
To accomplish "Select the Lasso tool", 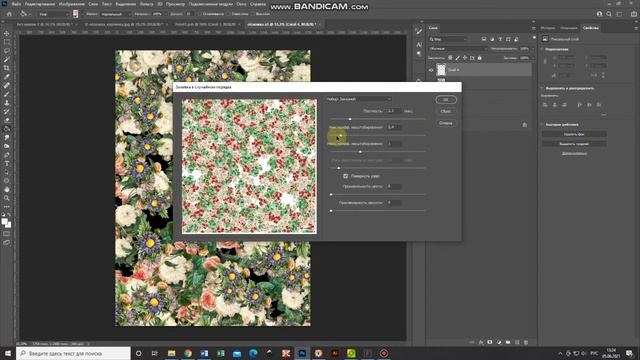I will tap(7, 51).
